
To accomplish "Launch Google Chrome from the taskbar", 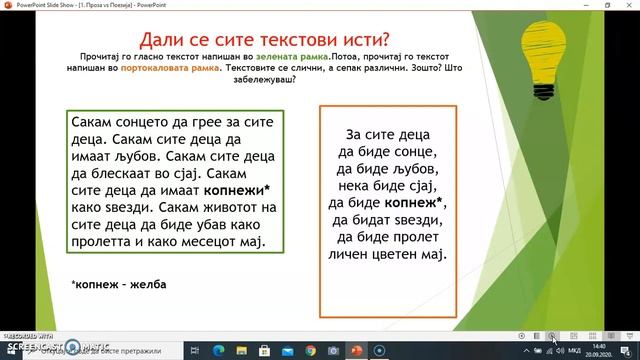I will 311,351.
